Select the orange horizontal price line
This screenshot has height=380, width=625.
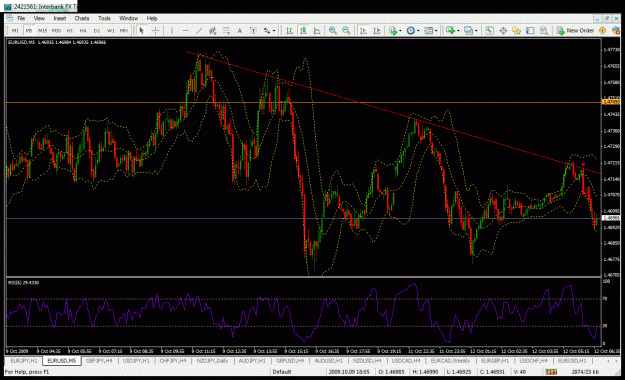coord(303,102)
